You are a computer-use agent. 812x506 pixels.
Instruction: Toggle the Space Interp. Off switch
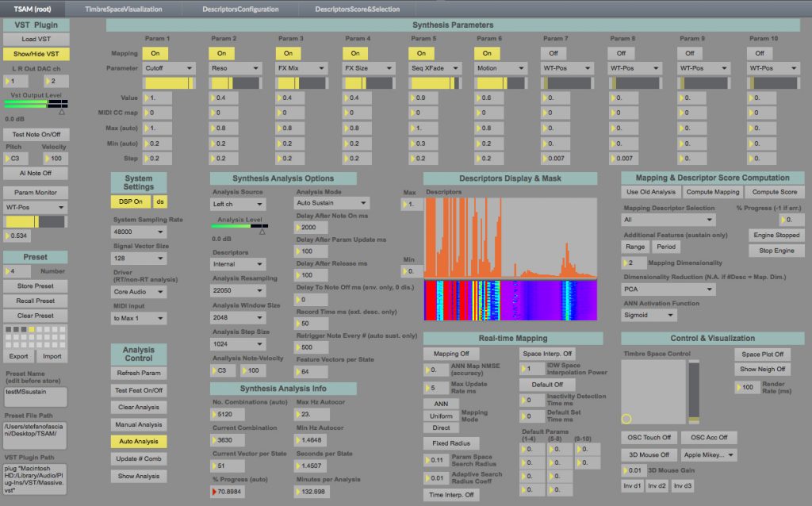pyautogui.click(x=546, y=354)
